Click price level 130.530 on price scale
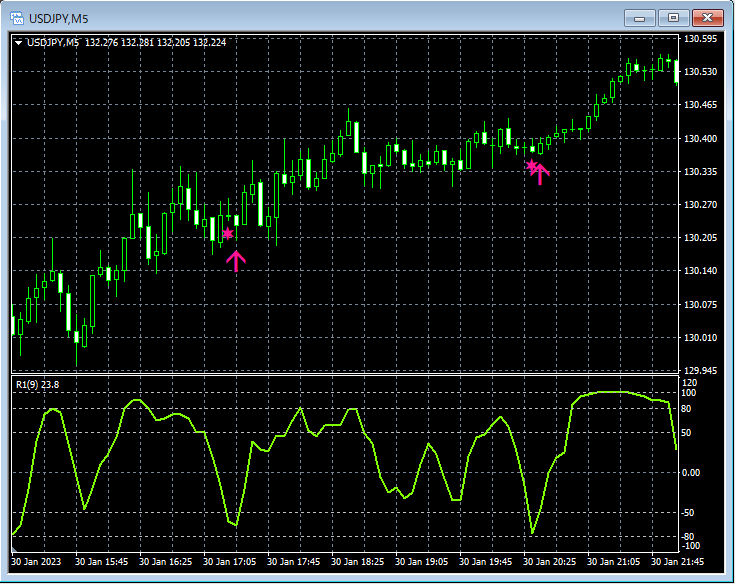This screenshot has width=736, height=584. point(700,72)
